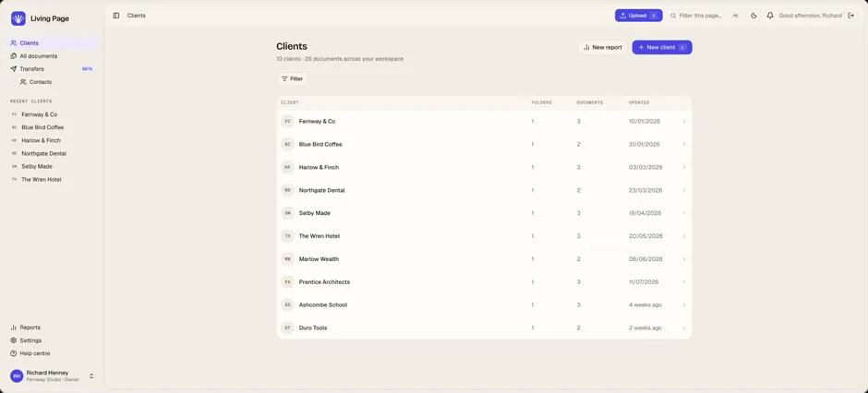Open recent client Blue Bird Coffee in sidebar
The height and width of the screenshot is (393, 868).
(x=54, y=127)
